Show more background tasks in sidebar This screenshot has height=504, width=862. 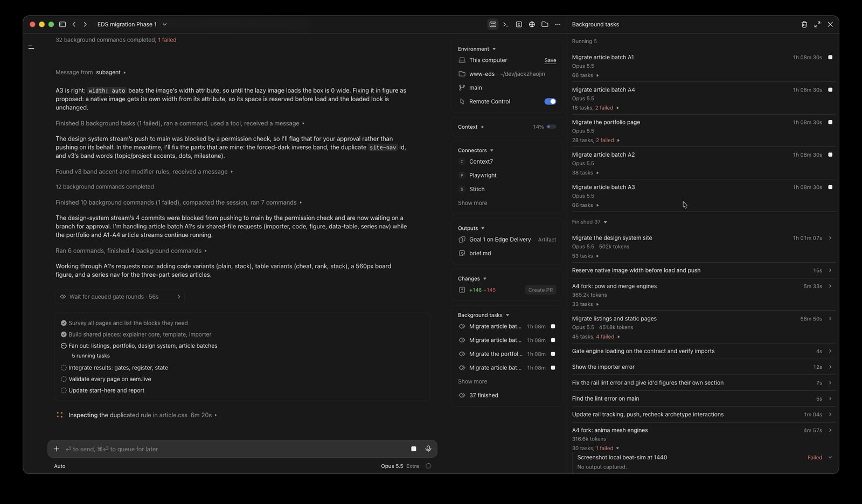472,381
